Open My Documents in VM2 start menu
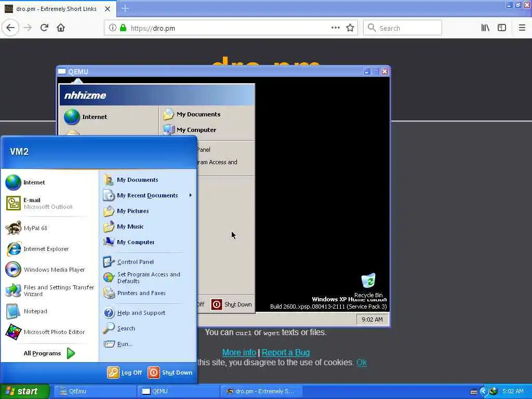The image size is (532, 399). pyautogui.click(x=131, y=180)
